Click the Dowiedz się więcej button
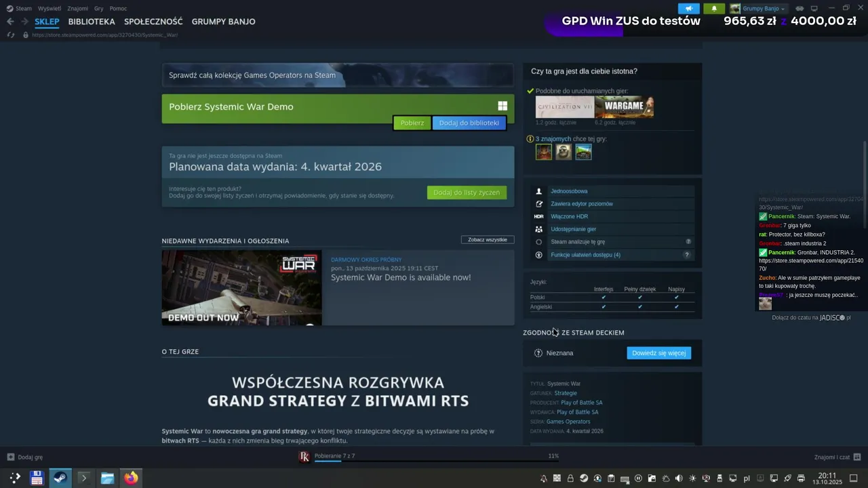This screenshot has height=488, width=868. tap(658, 353)
